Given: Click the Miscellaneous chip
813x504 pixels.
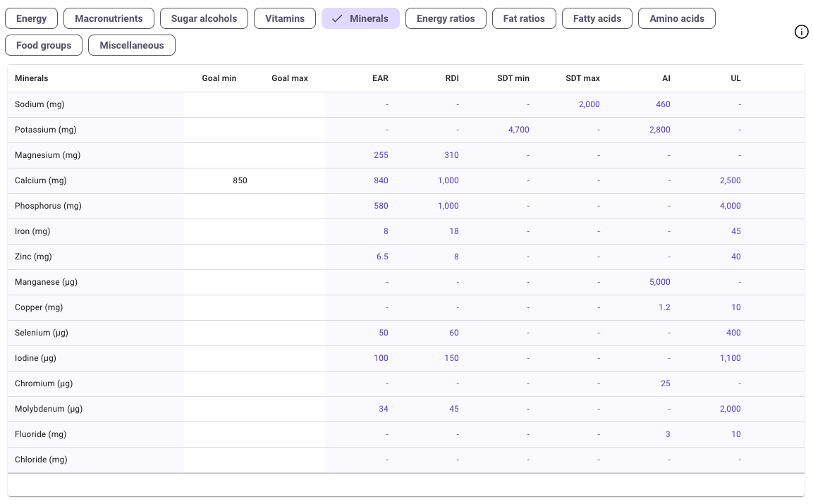Looking at the screenshot, I should coord(132,45).
